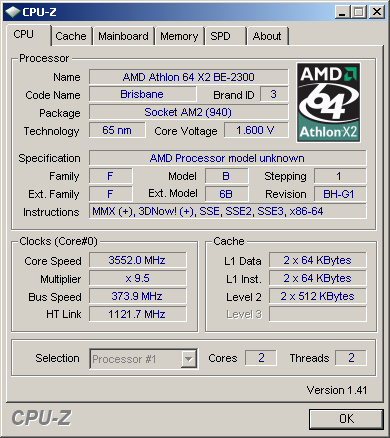This screenshot has width=390, height=438.
Task: Click the maximize window button
Action: (359, 12)
